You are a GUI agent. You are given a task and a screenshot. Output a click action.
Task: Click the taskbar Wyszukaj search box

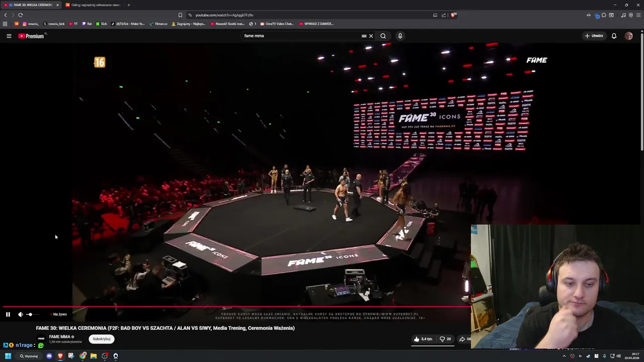pos(29,356)
